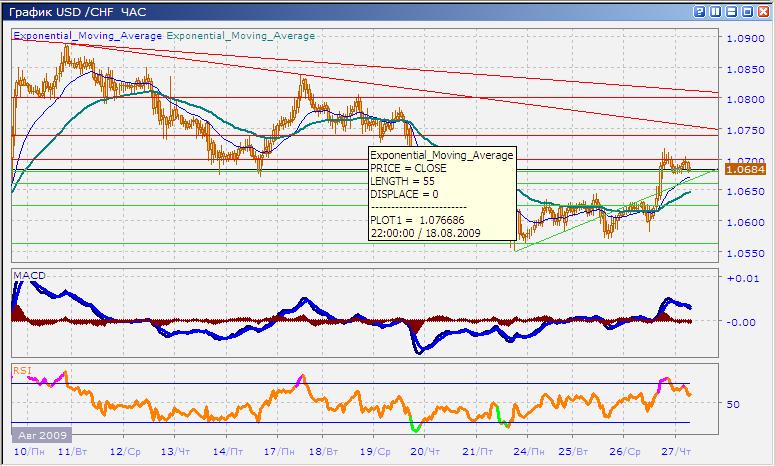
Task: Select the teal Exponential_Moving_Average label
Action: coord(241,35)
